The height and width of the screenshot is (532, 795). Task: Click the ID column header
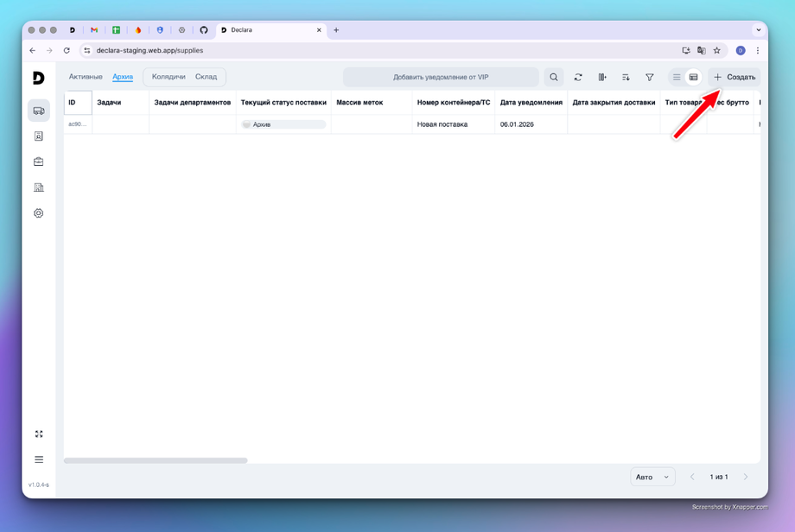[x=78, y=103]
